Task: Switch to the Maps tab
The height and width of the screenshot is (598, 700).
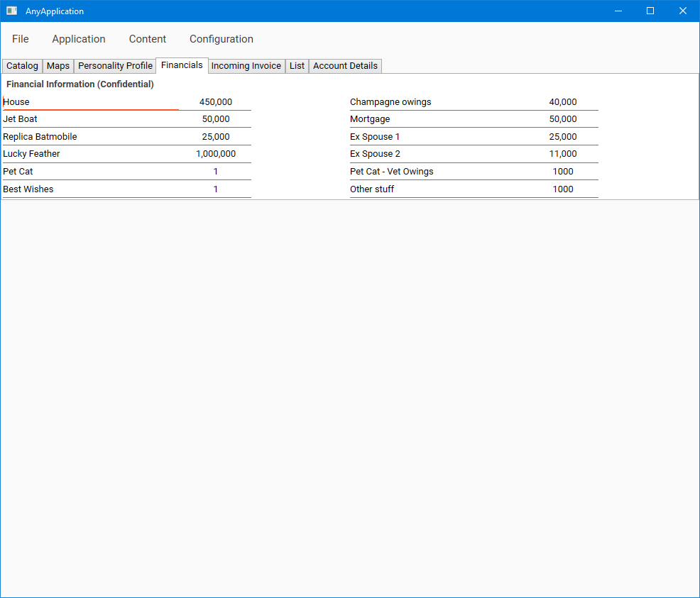Action: click(x=58, y=66)
